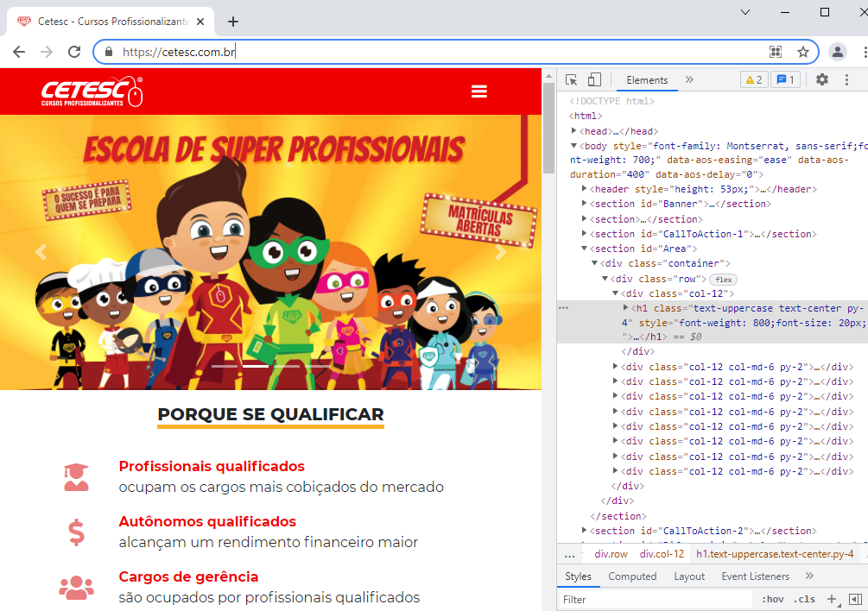This screenshot has width=868, height=611.
Task: Collapse the section id Area node
Action: click(584, 249)
